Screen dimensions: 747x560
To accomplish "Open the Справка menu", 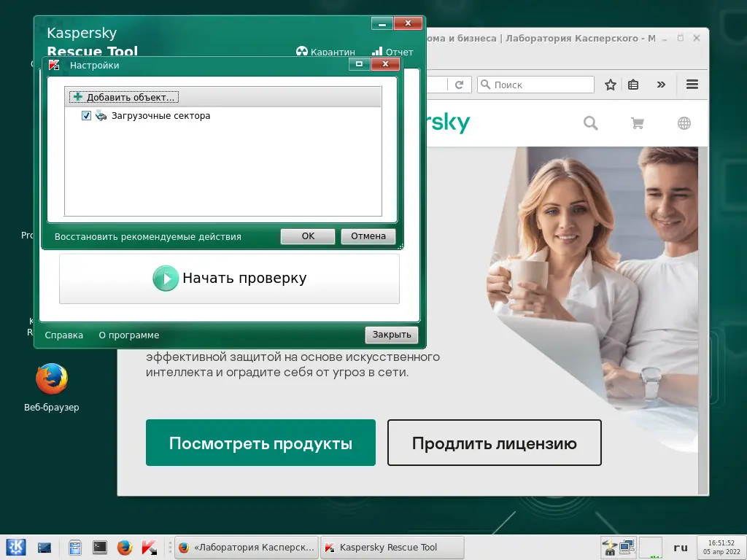I will pyautogui.click(x=63, y=335).
